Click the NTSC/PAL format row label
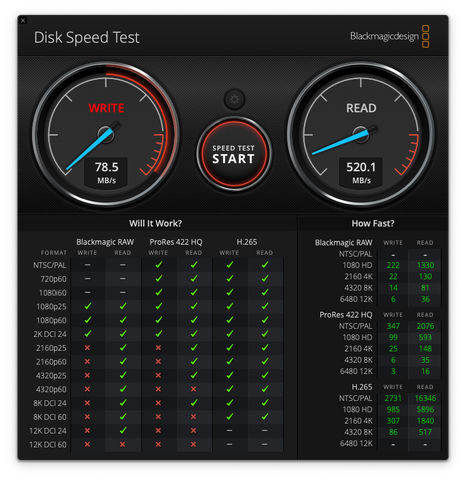Viewport: 466px width, 480px height. point(50,265)
